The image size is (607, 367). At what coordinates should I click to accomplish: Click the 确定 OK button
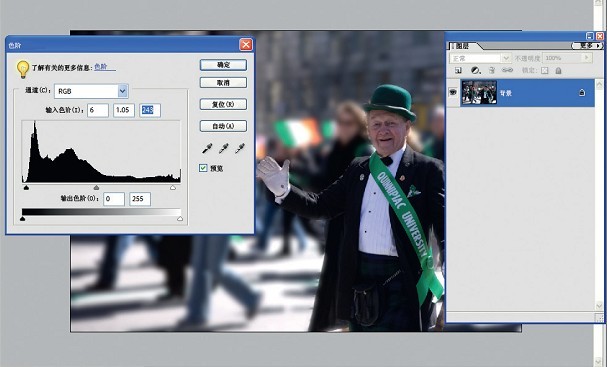223,65
